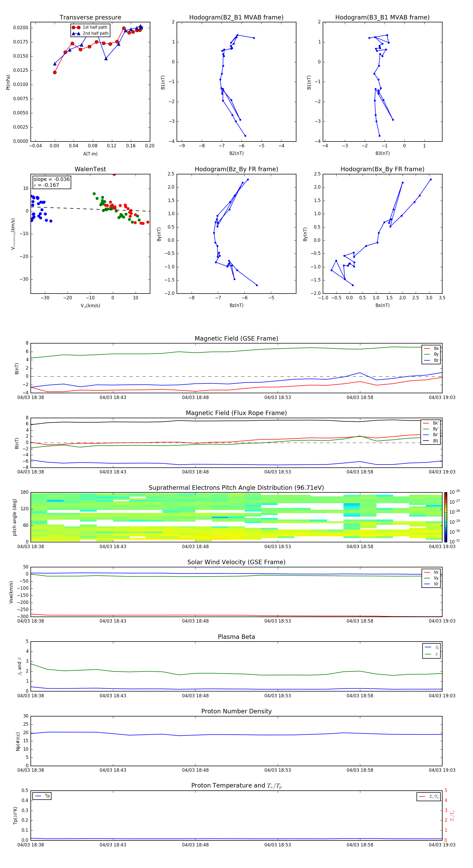473x868 pixels.
Task: Click the Bz entry in GSE Frame legend
Action: (x=431, y=360)
